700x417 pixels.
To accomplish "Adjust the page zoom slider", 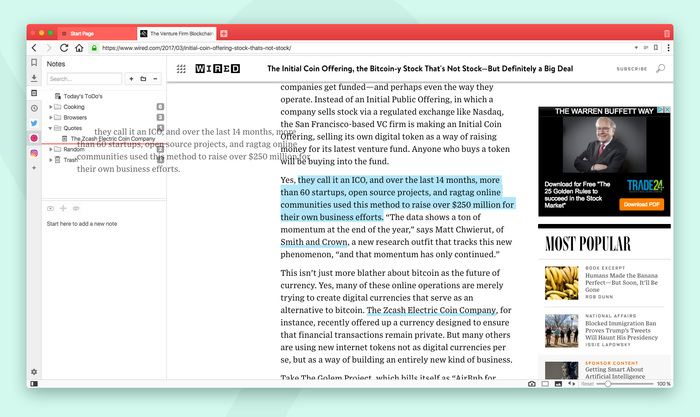I will [x=608, y=384].
